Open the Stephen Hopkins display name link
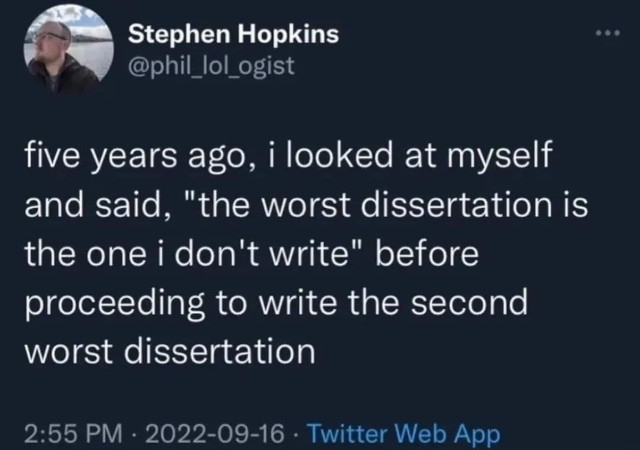Image resolution: width=640 pixels, height=450 pixels. tap(234, 35)
